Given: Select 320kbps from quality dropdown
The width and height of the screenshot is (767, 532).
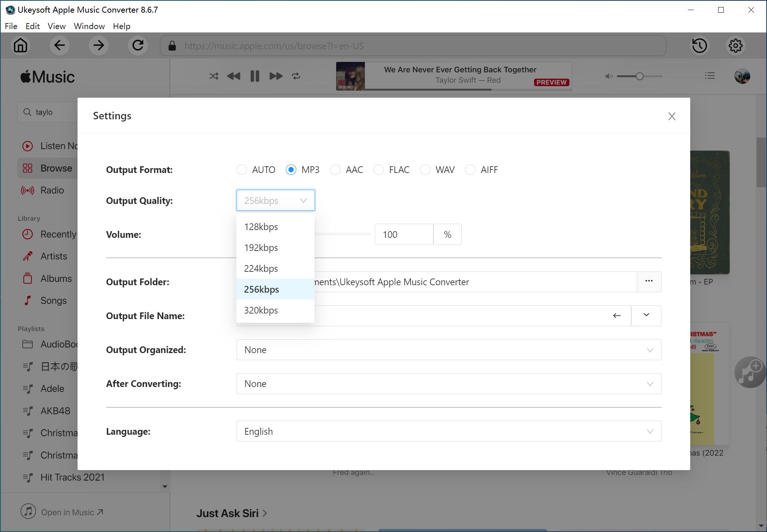Looking at the screenshot, I should 261,310.
